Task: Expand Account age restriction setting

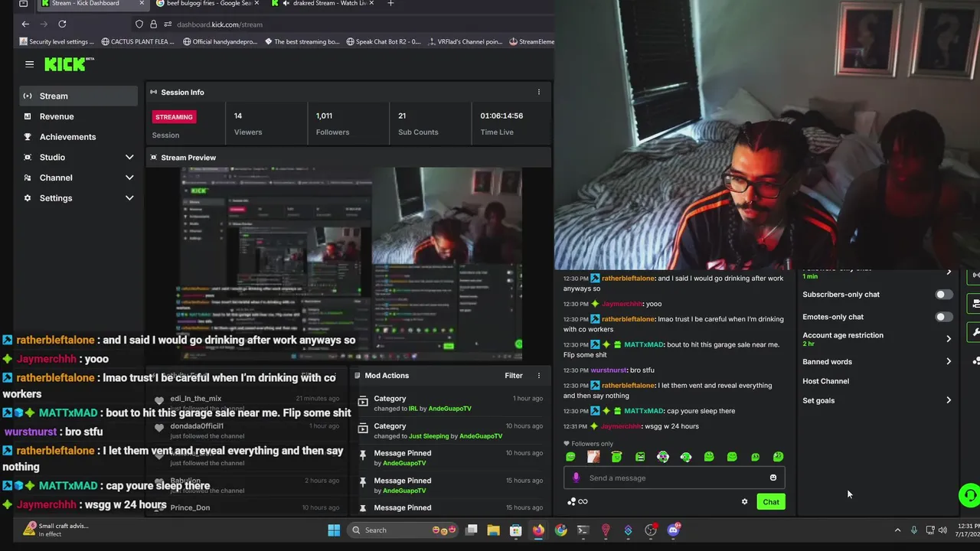Action: (x=877, y=339)
